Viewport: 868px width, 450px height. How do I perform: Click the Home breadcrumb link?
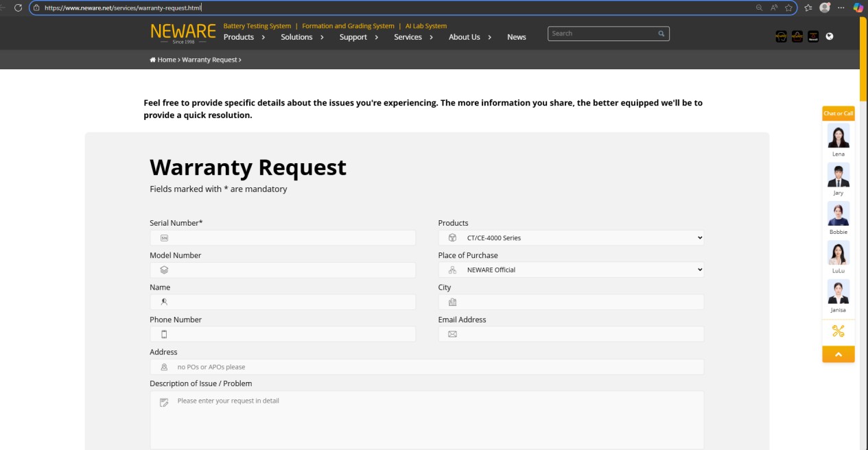[166, 60]
